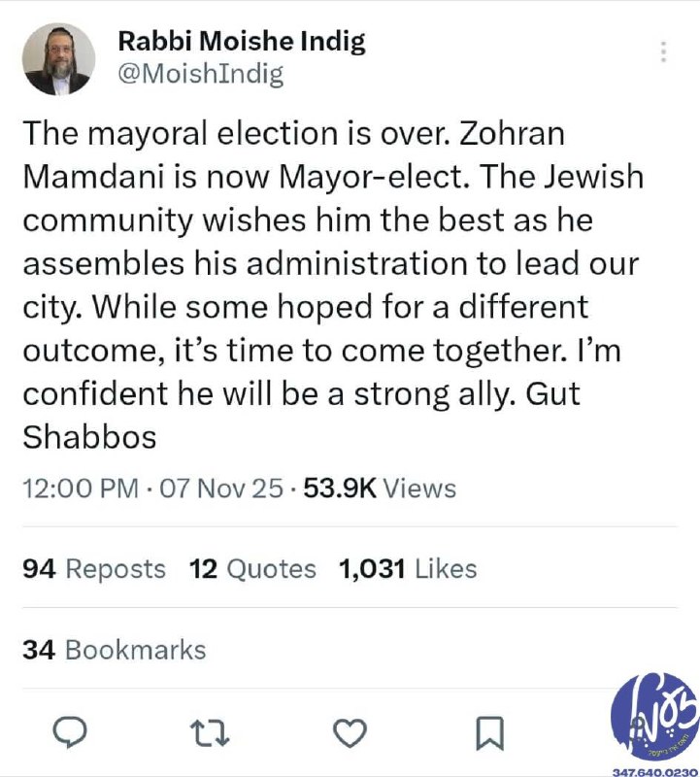The width and height of the screenshot is (700, 777).
Task: Click the 34 Bookmarks count
Action: click(115, 649)
